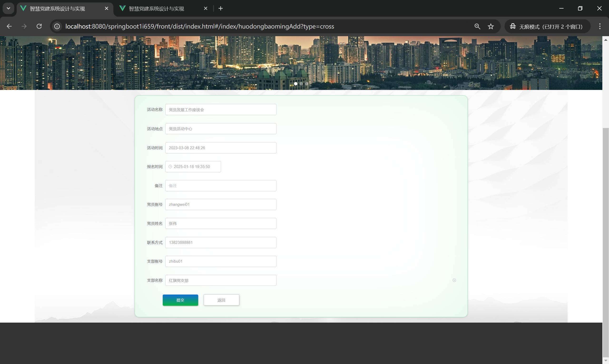Close the second 智慧党建系统设计与实现 tab
Viewport: 609px width, 364px height.
206,8
